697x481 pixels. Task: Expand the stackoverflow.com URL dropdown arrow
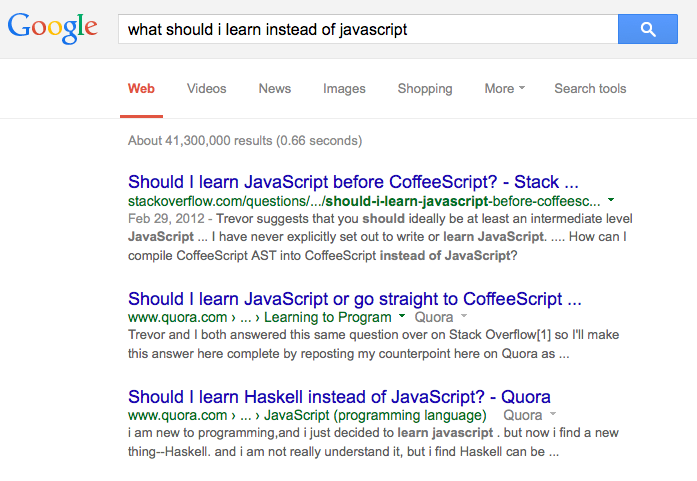[x=611, y=201]
